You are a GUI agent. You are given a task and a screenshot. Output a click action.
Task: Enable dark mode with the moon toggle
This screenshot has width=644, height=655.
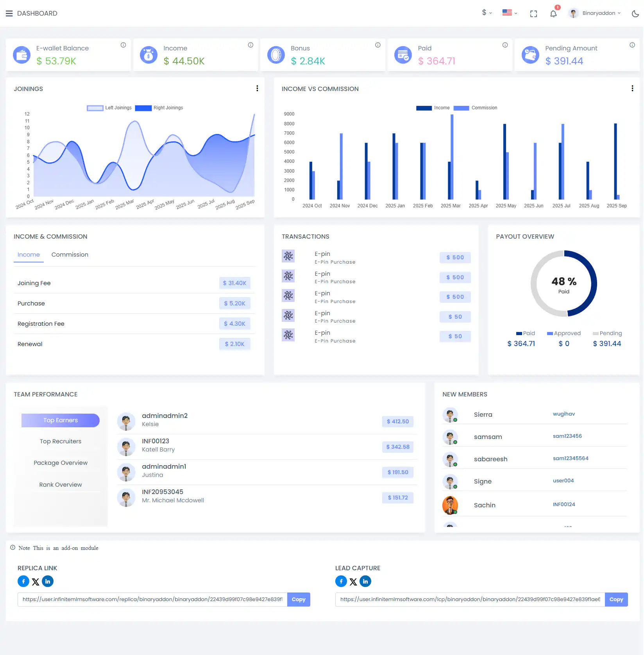click(x=635, y=13)
